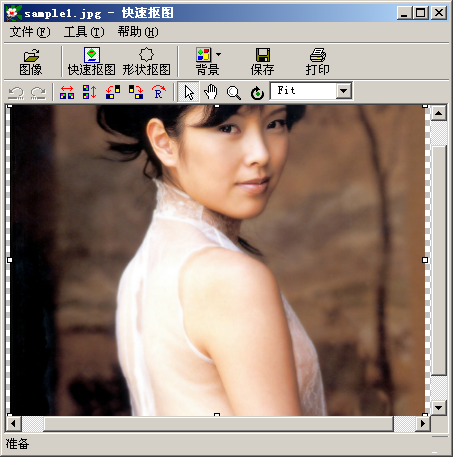Viewport: 453px width, 457px height.
Task: Expand the 背景 dropdown arrow
Action: 218,54
